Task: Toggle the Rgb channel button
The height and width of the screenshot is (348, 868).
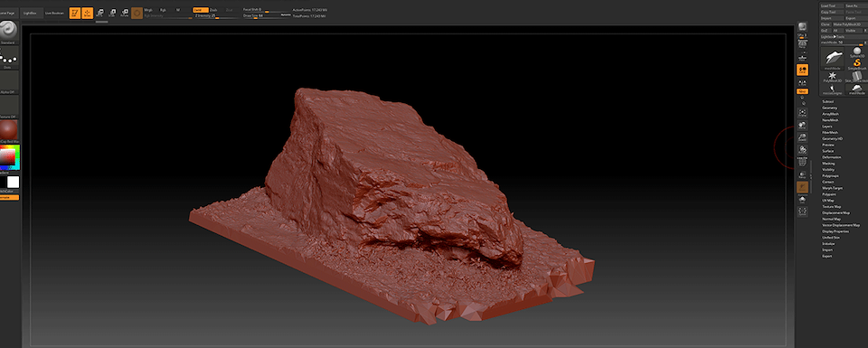Action: click(163, 10)
